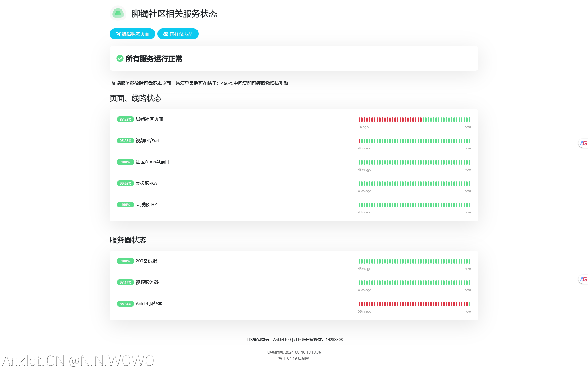The height and width of the screenshot is (368, 588).
Task: Click the 支援服-KA heartbeat bar
Action: [414, 184]
